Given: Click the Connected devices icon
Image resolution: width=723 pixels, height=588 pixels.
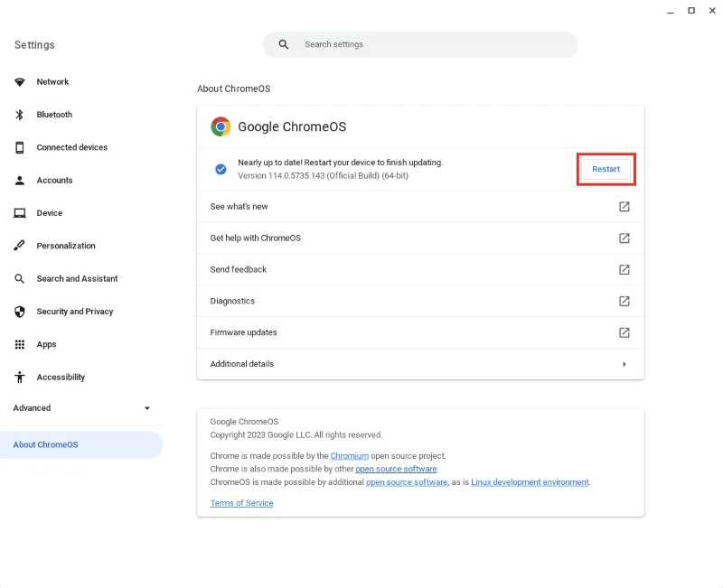Looking at the screenshot, I should [x=19, y=147].
